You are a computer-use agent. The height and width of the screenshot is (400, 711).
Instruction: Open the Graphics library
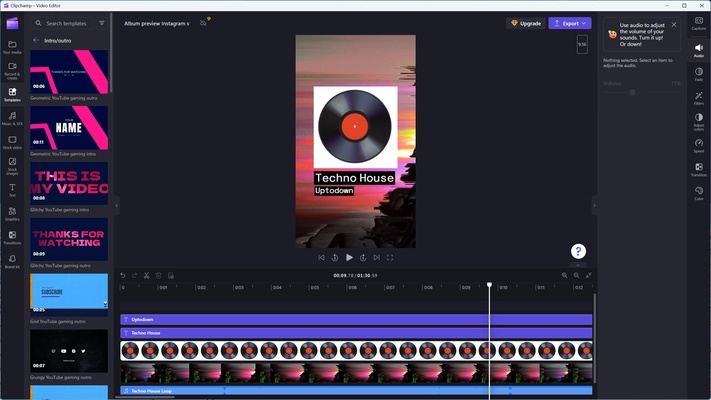pyautogui.click(x=12, y=214)
